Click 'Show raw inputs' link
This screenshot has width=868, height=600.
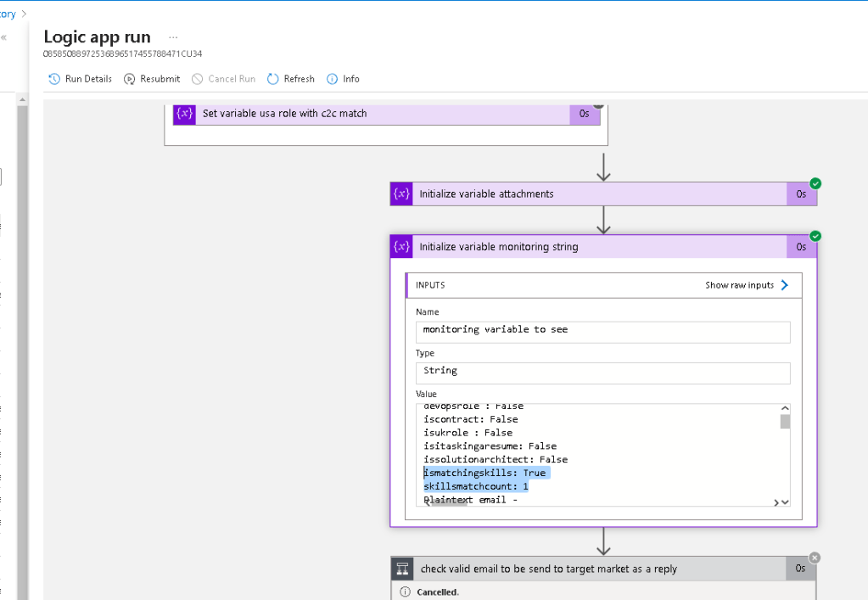739,285
